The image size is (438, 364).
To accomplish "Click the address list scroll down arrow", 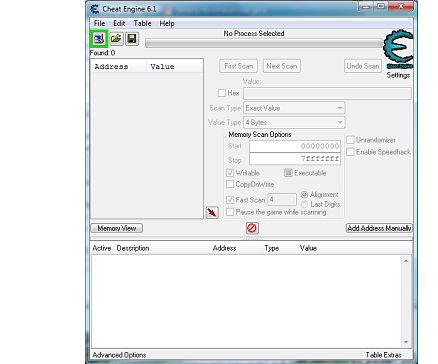I will click(406, 342).
